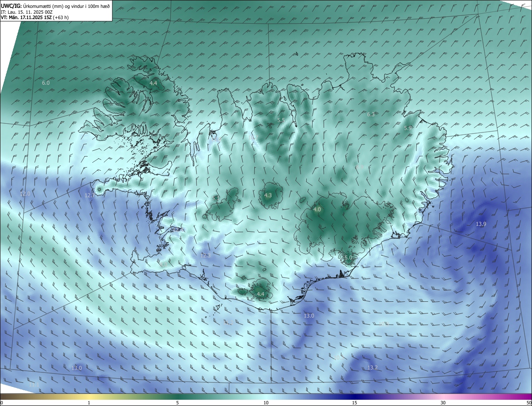Click the 13.0 value in the bottom-left sea
Screen dimensions: 532x406
tap(77, 368)
